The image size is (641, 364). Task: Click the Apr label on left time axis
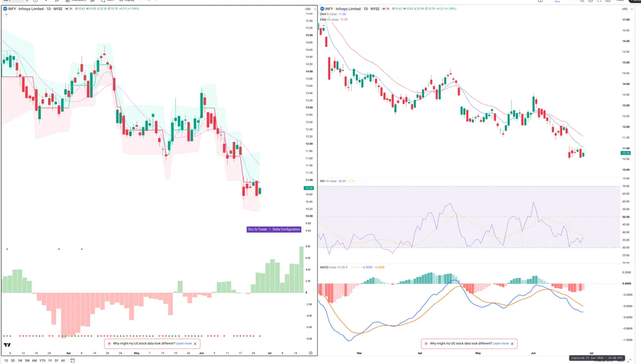tap(69, 353)
